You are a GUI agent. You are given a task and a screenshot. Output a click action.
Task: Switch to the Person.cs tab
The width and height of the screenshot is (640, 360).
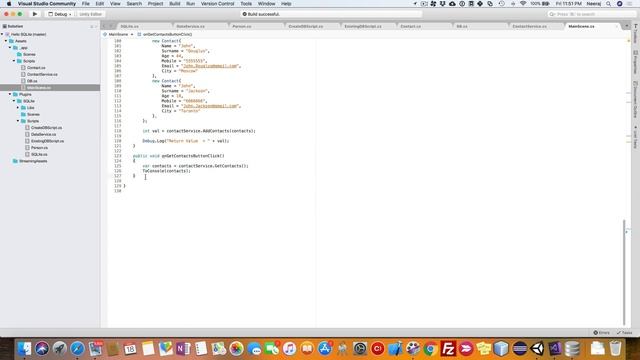[x=242, y=26]
